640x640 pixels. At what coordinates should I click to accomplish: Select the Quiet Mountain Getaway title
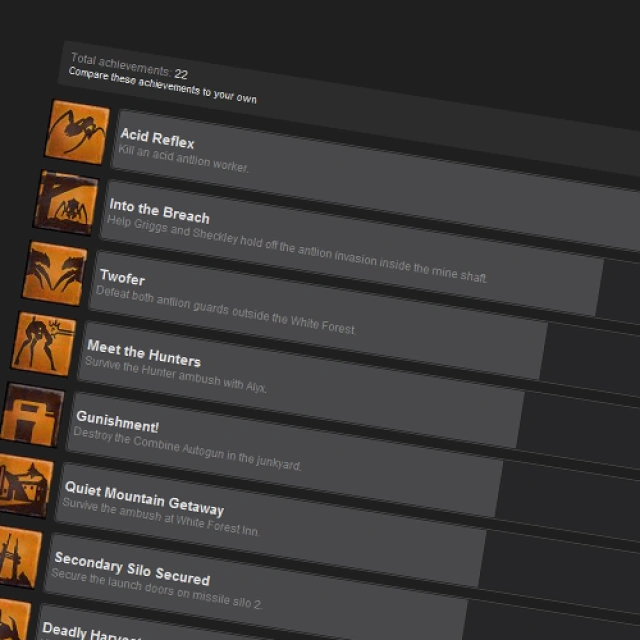144,498
